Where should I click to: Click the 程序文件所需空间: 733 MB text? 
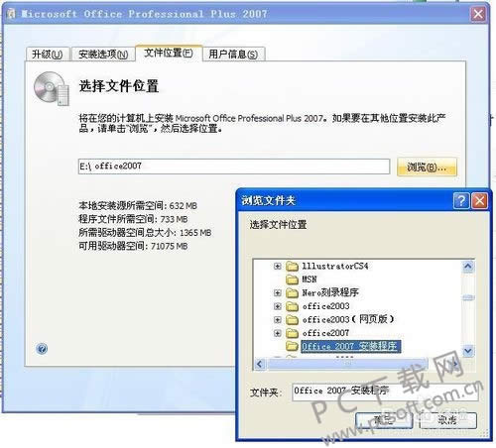click(x=133, y=219)
